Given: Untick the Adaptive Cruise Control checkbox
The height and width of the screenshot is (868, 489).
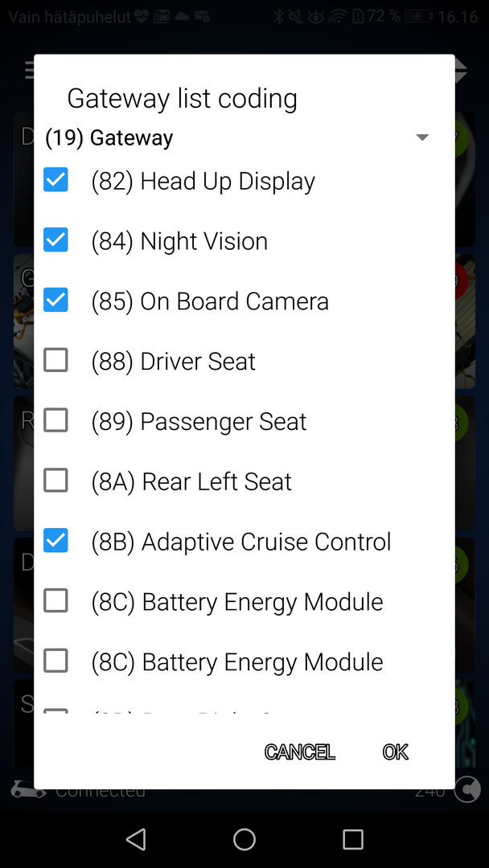Looking at the screenshot, I should point(55,541).
